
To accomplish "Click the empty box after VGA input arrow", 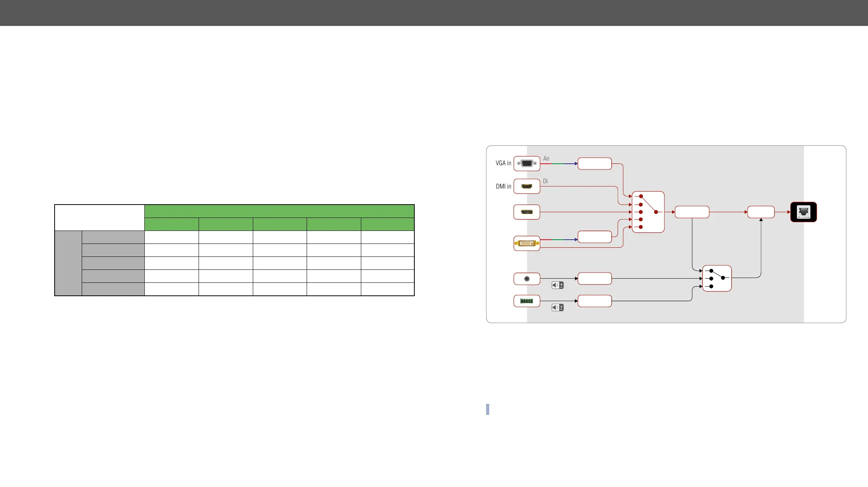I will click(x=595, y=163).
